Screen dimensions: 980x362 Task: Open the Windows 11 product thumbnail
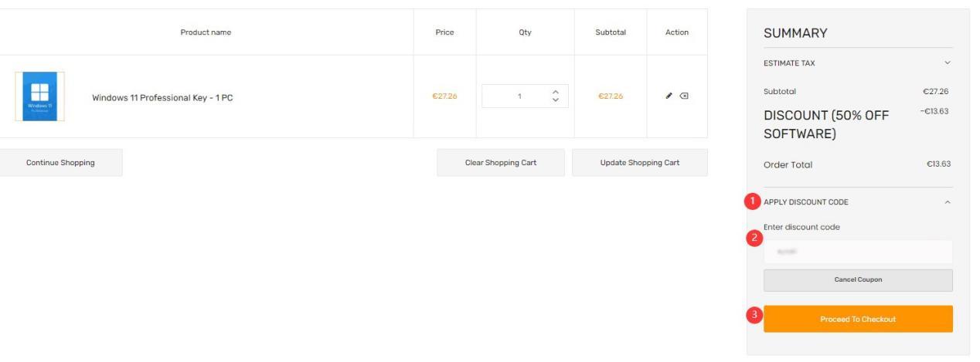39,96
